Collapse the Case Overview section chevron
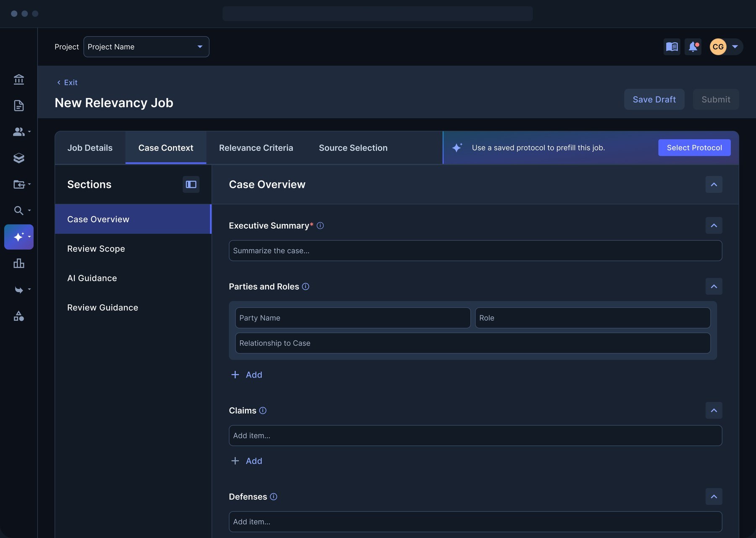 714,185
